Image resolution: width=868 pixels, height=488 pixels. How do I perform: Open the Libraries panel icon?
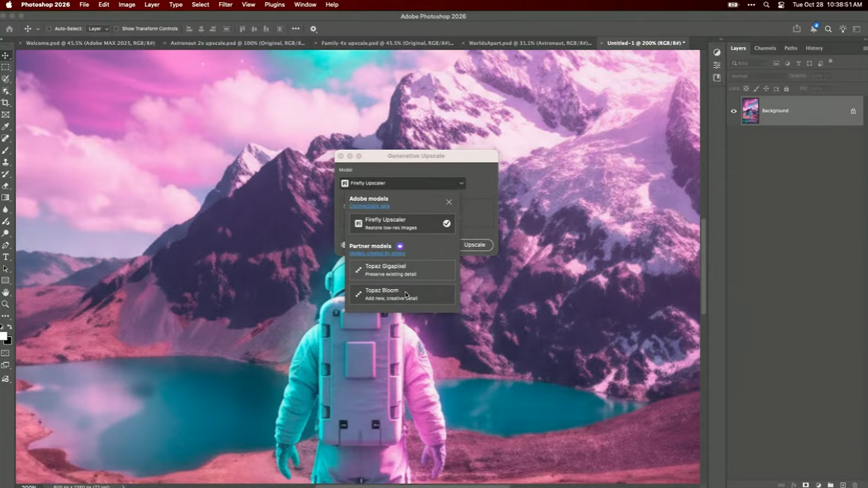[717, 77]
